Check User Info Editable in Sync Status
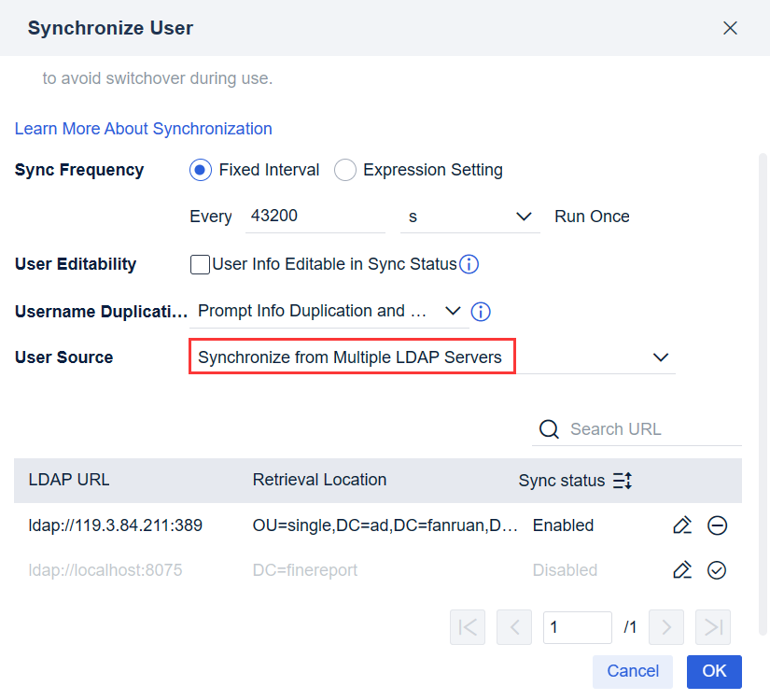This screenshot has width=770, height=700. 200,264
